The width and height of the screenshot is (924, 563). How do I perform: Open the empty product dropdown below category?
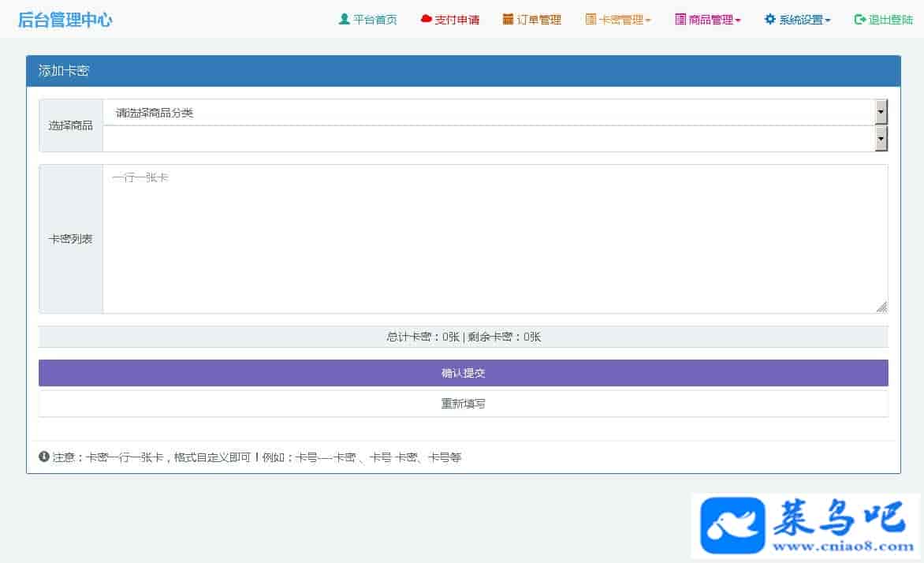coord(495,139)
